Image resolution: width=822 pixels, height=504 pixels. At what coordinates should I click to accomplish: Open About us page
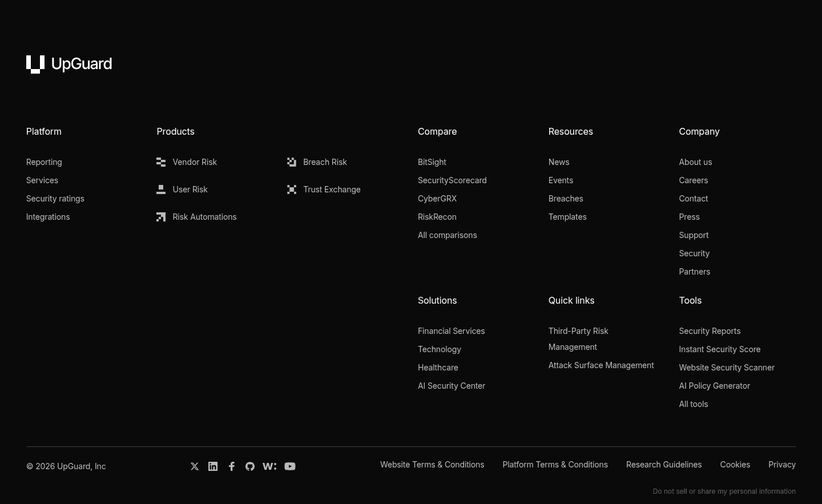pos(695,162)
